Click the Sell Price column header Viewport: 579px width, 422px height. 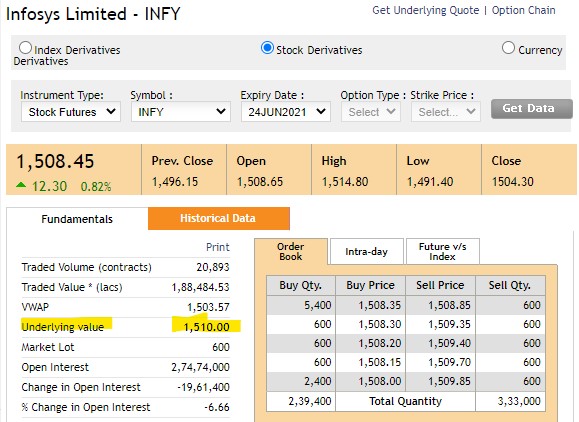coord(440,285)
